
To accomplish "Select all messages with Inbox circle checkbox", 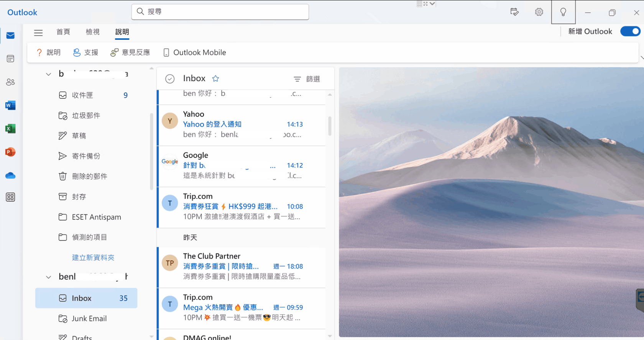I will [170, 79].
